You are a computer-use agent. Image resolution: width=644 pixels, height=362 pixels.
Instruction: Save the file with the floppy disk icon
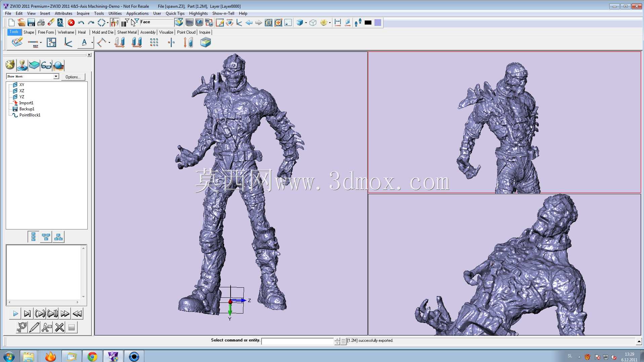point(31,23)
